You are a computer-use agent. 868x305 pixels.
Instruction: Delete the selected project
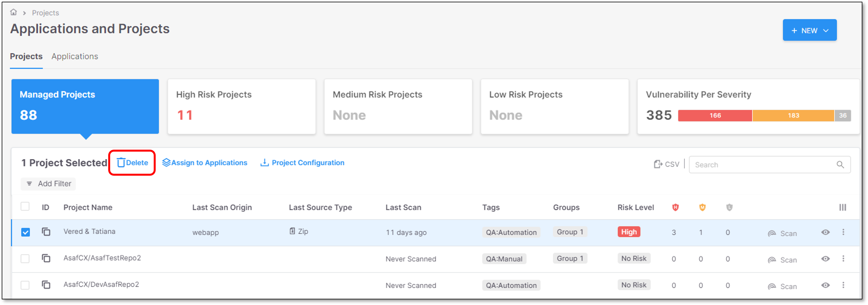coord(132,163)
